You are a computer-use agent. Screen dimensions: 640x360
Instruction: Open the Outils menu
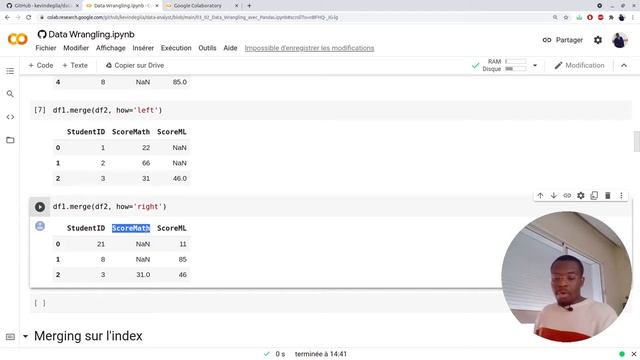[x=207, y=48]
